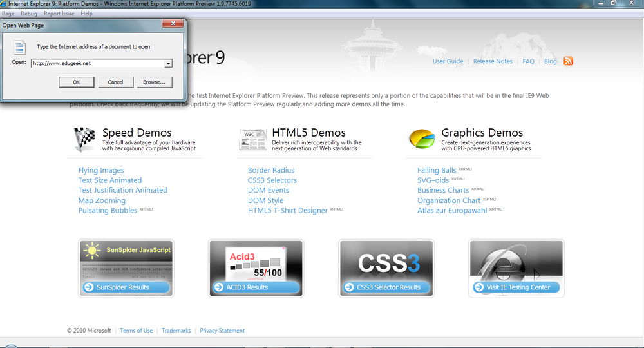Open the Flying Images demo
The image size is (644, 348).
[101, 170]
